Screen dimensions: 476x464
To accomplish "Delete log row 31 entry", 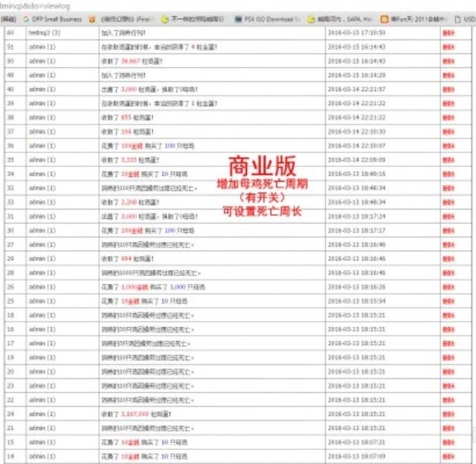I will tap(448, 217).
